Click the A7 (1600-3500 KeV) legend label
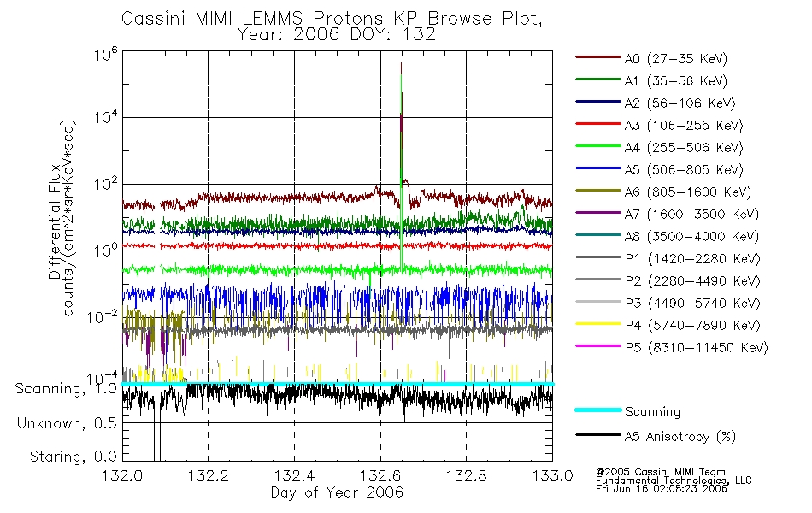 click(x=691, y=215)
